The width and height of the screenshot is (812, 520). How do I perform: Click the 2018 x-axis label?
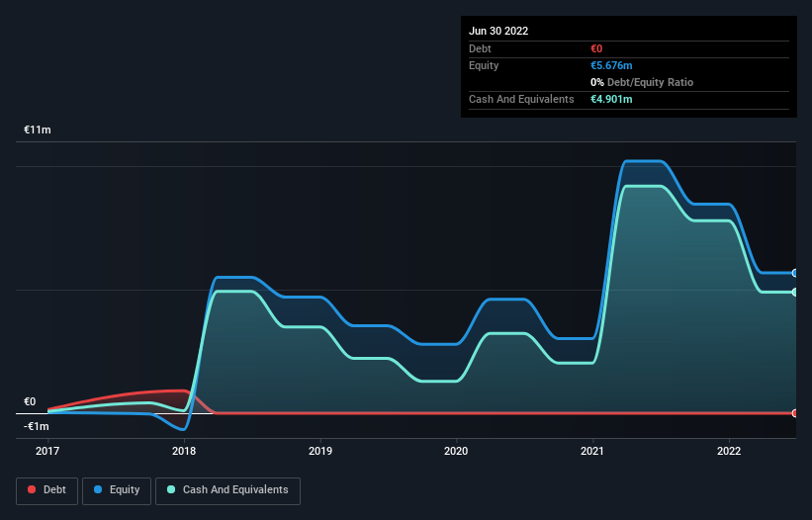(184, 451)
